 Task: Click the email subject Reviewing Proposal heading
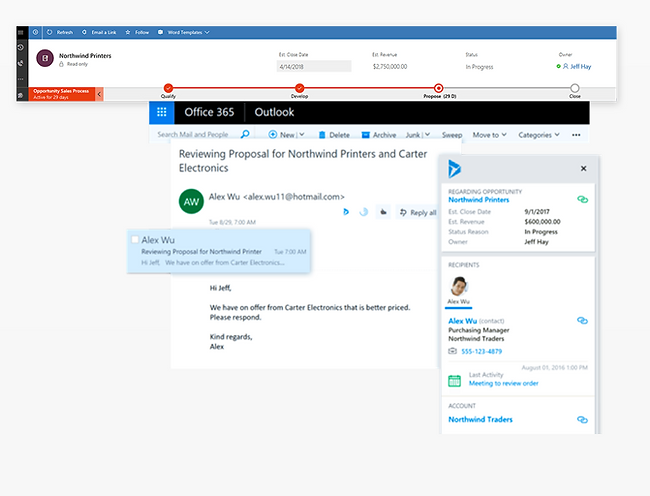pos(303,161)
